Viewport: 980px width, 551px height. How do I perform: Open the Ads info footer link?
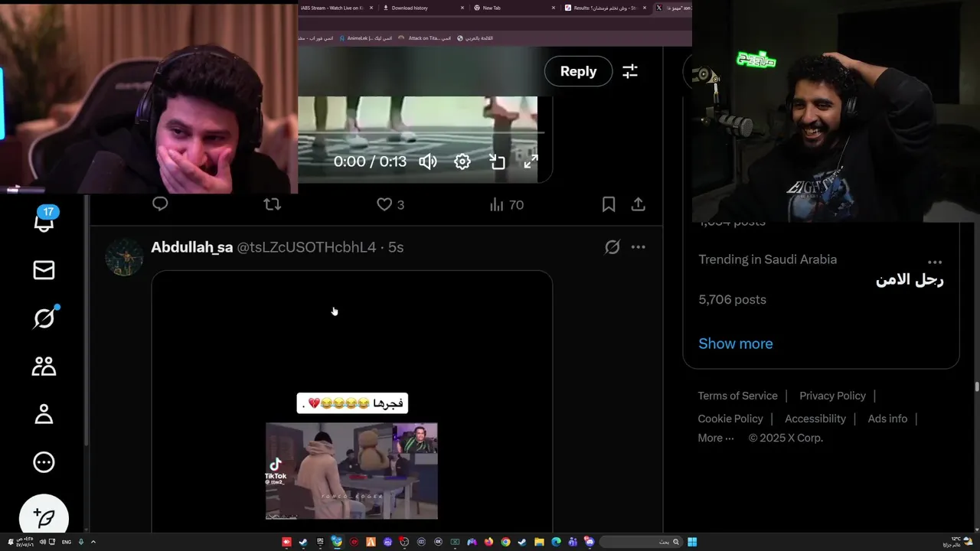(887, 419)
